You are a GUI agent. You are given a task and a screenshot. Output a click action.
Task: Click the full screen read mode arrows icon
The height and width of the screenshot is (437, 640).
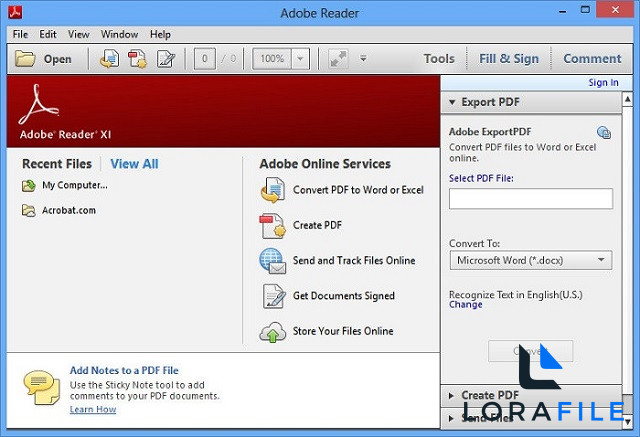click(338, 59)
